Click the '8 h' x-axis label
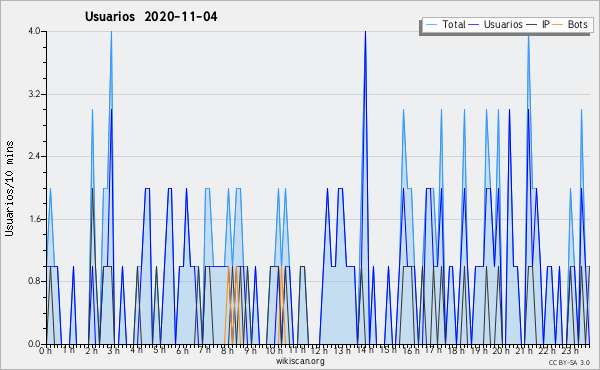 227,351
